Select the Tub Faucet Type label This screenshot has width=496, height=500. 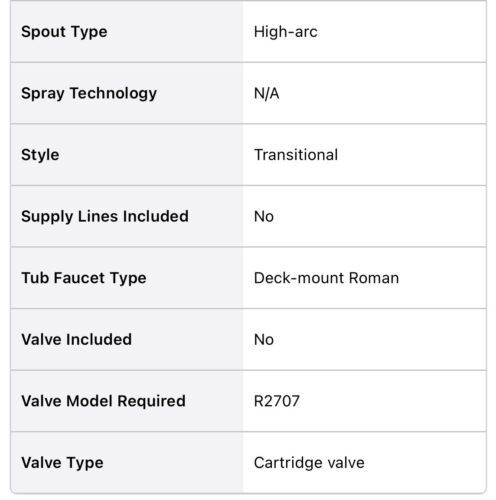(x=84, y=278)
